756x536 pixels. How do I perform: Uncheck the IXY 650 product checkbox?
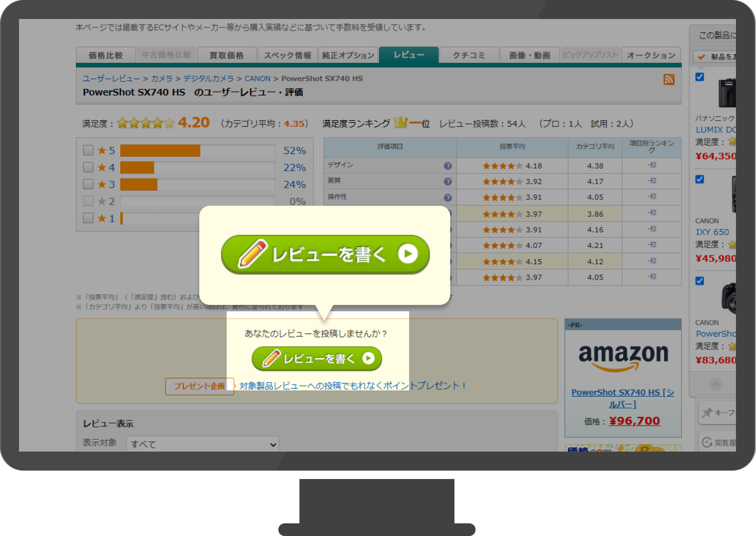(x=700, y=179)
